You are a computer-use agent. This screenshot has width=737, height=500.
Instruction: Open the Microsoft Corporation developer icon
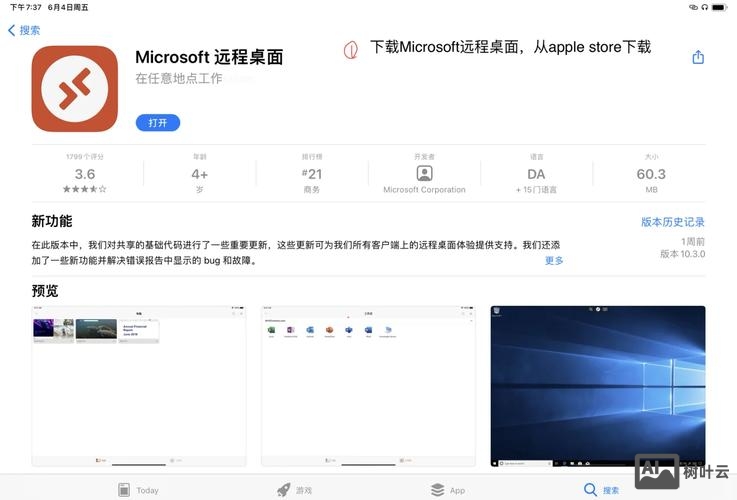(424, 173)
